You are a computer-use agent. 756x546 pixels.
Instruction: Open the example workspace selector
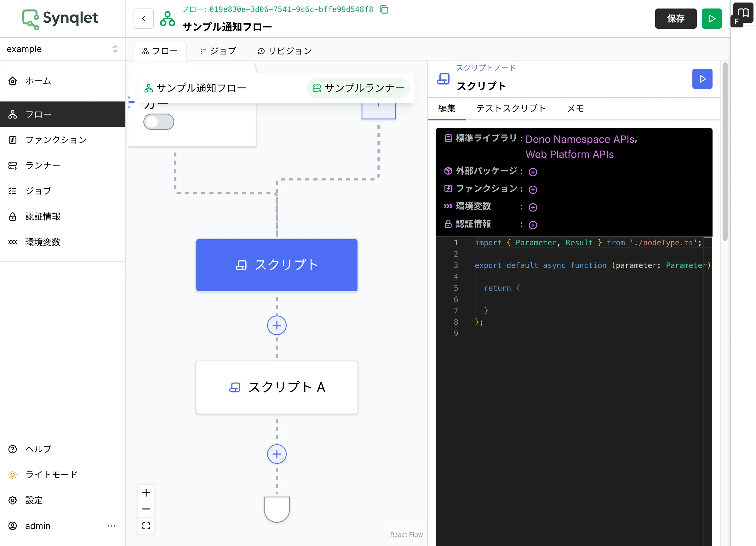coord(63,49)
